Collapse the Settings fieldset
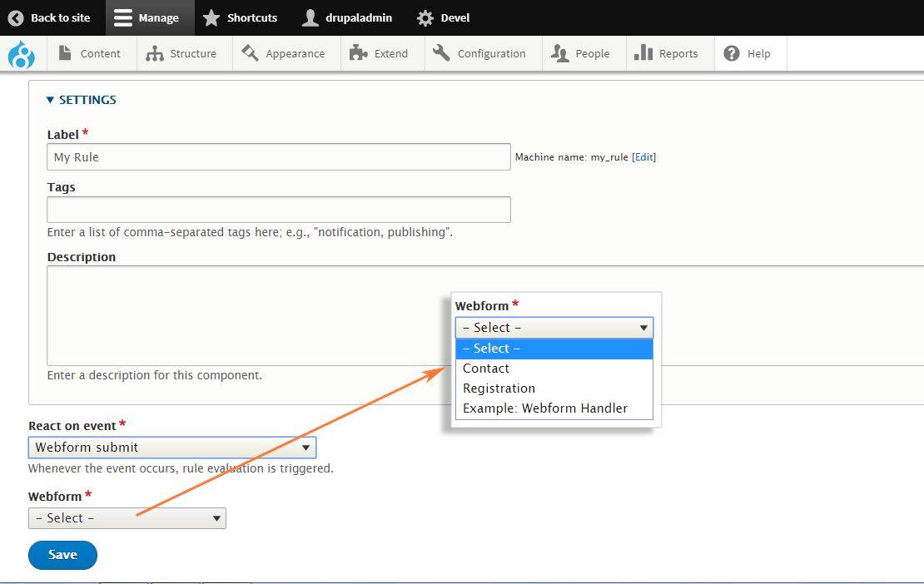The width and height of the screenshot is (924, 584). pos(82,100)
